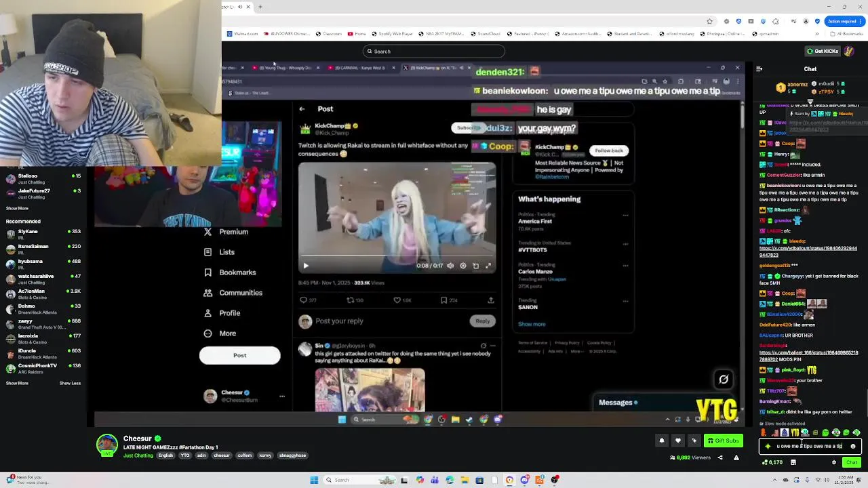Bookmark this page with the star icon
This screenshot has height=488, width=868.
(x=709, y=21)
